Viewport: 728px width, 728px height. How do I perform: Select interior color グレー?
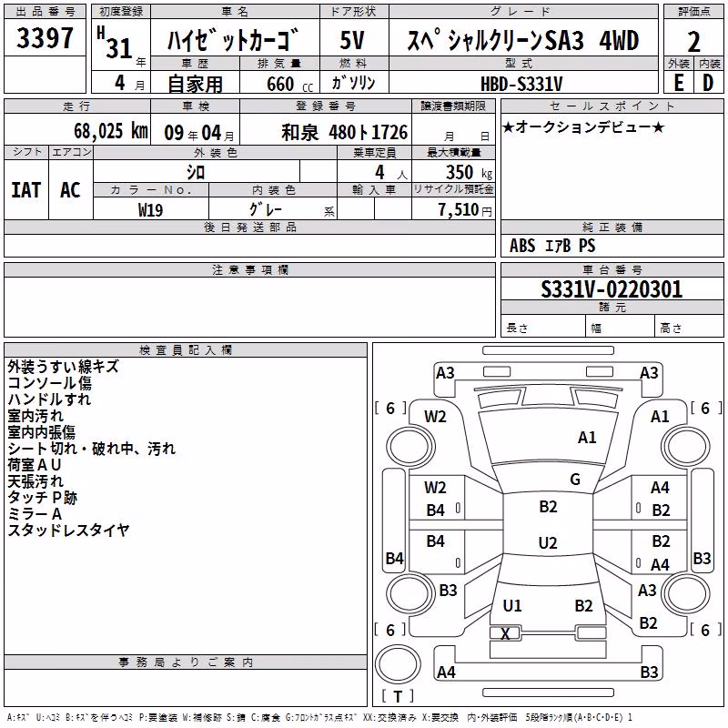266,209
